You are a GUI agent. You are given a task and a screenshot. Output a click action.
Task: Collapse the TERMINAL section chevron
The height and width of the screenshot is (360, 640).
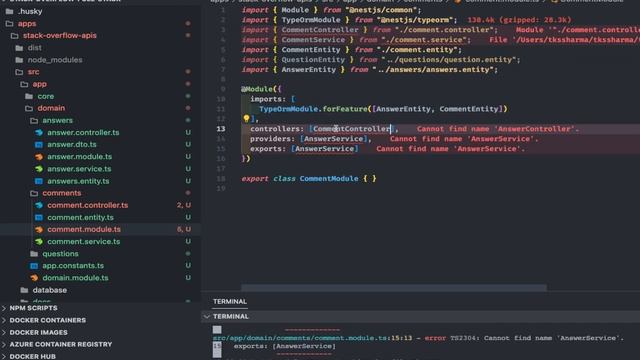click(x=207, y=317)
